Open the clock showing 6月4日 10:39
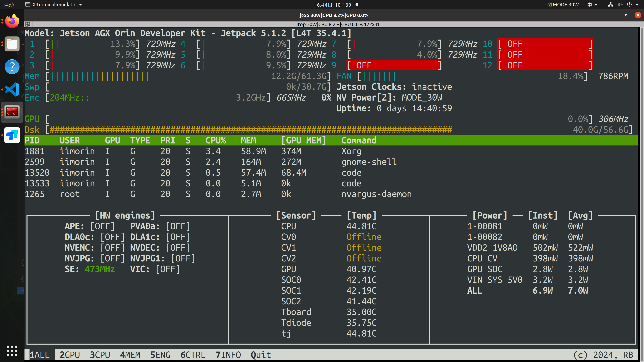 click(334, 5)
